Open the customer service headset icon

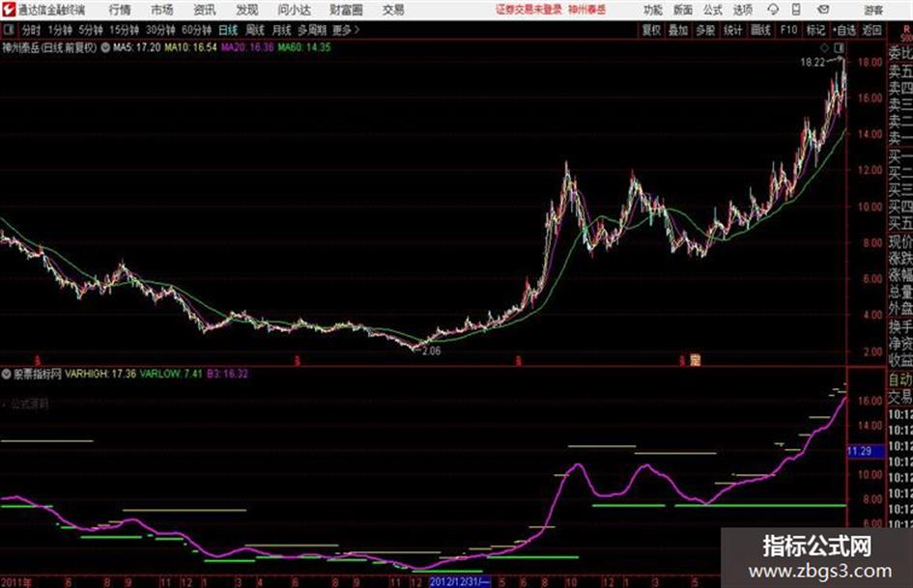click(773, 10)
